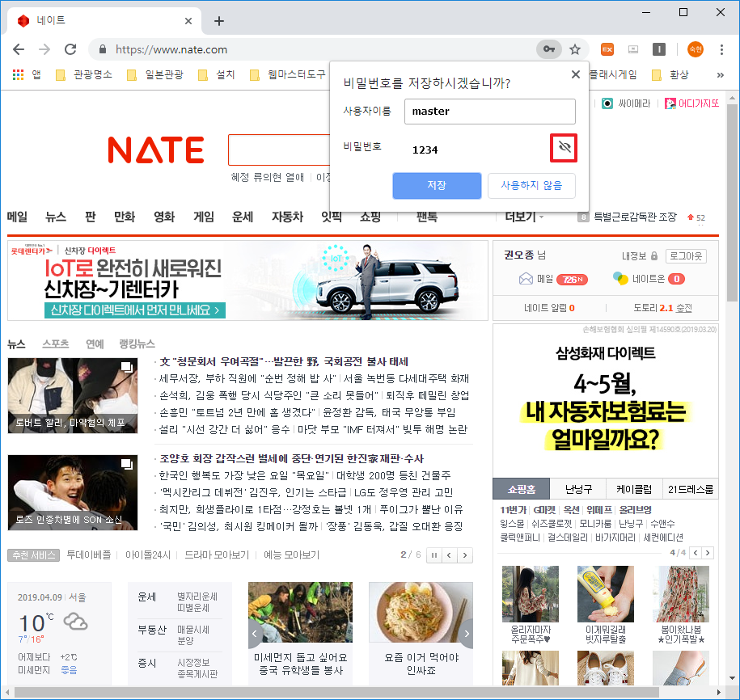This screenshot has width=740, height=700.
Task: Open 네이트온 messenger icon
Action: click(620, 278)
